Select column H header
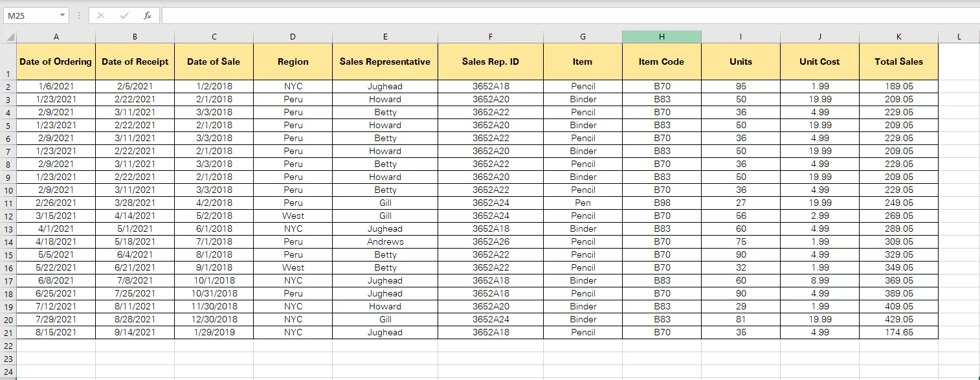 click(x=662, y=36)
